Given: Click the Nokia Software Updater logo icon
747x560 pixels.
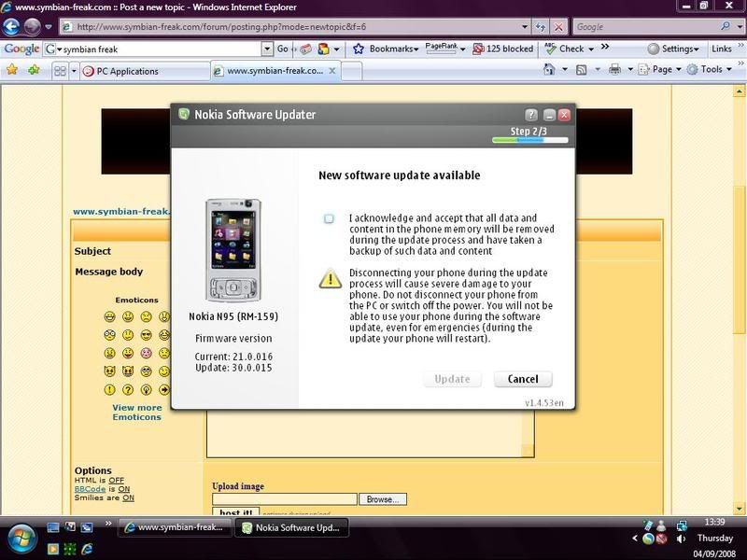Looking at the screenshot, I should (183, 114).
